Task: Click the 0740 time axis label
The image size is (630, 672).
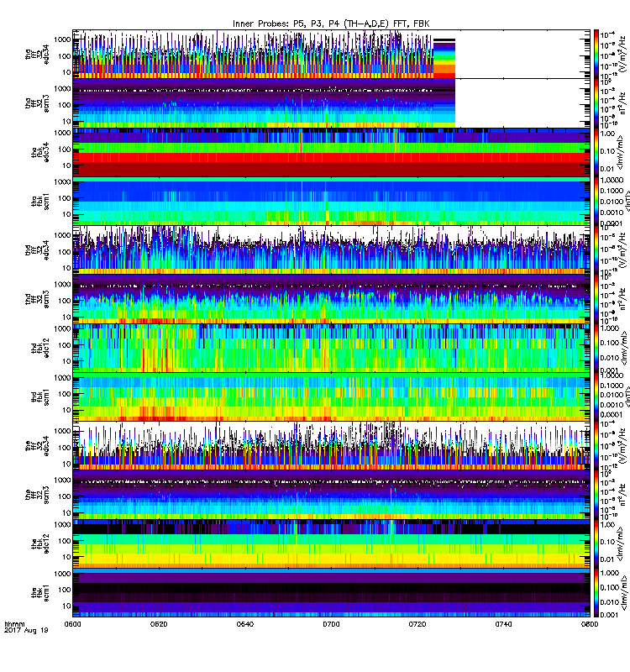Action: click(503, 624)
